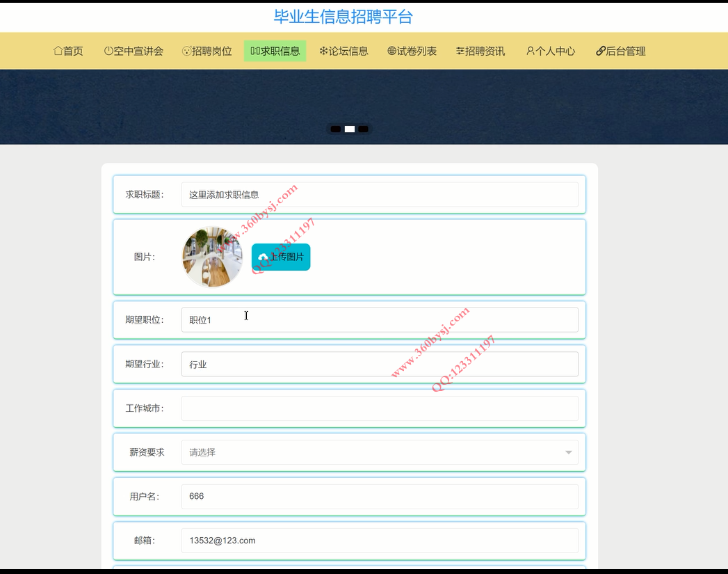Click the face icon beside 招聘岗位
Image resolution: width=728 pixels, height=574 pixels.
[186, 51]
